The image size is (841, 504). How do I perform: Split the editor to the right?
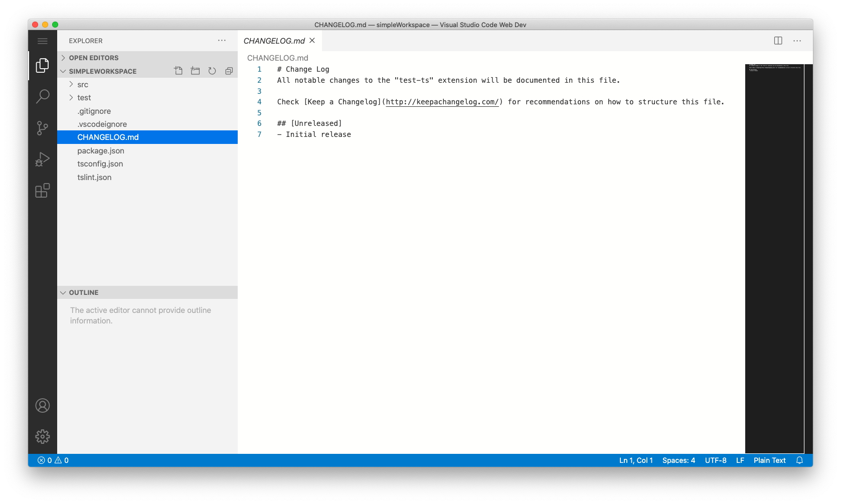(778, 41)
